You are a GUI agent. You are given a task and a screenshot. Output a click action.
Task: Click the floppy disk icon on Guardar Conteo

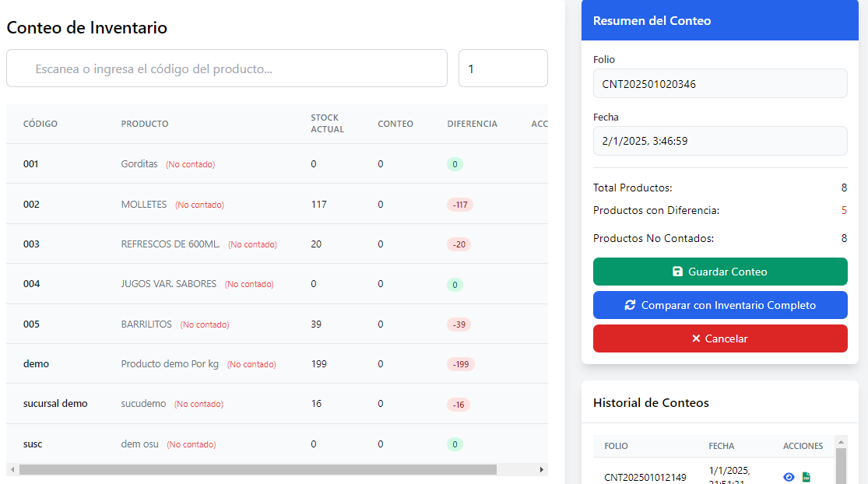tap(677, 272)
